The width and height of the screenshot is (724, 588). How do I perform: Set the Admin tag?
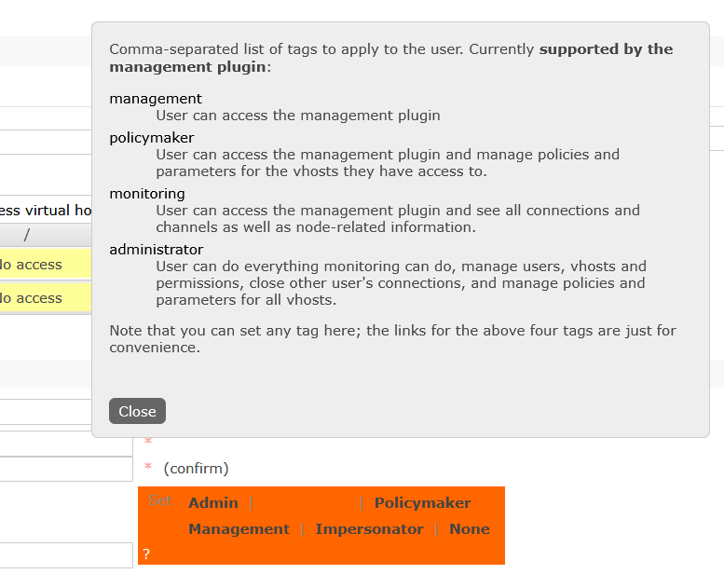click(212, 503)
